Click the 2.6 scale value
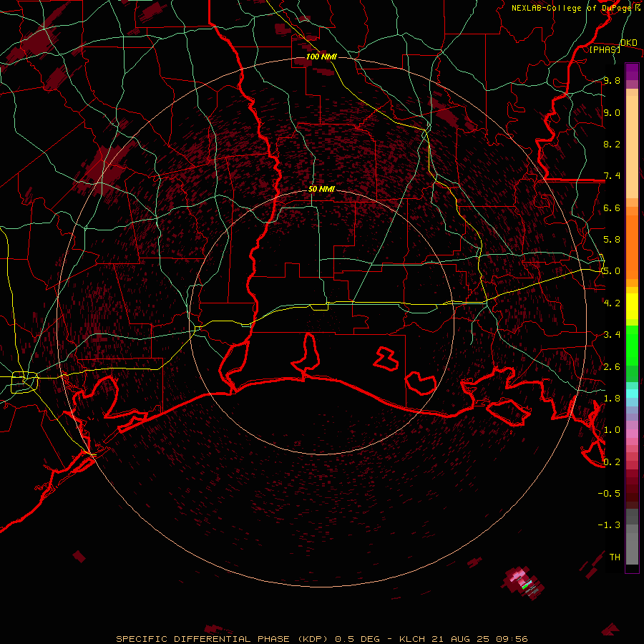This screenshot has height=644, width=644. coord(612,367)
